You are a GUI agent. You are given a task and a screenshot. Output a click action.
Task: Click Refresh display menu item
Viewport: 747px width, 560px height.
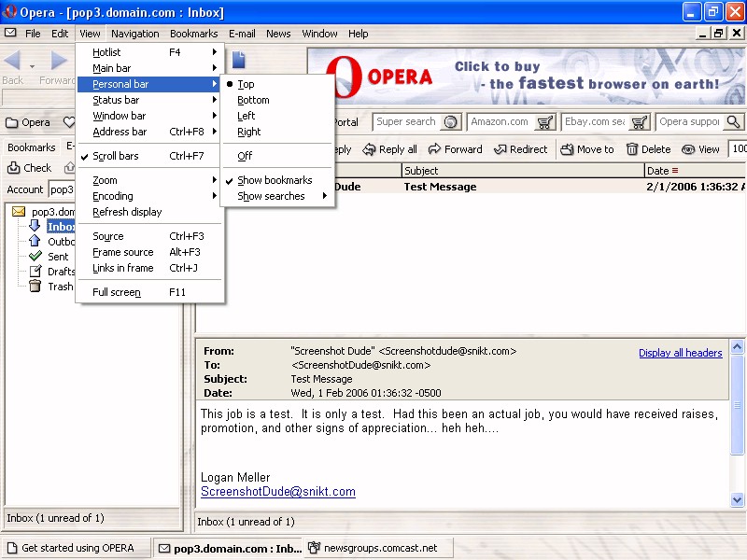[149, 212]
